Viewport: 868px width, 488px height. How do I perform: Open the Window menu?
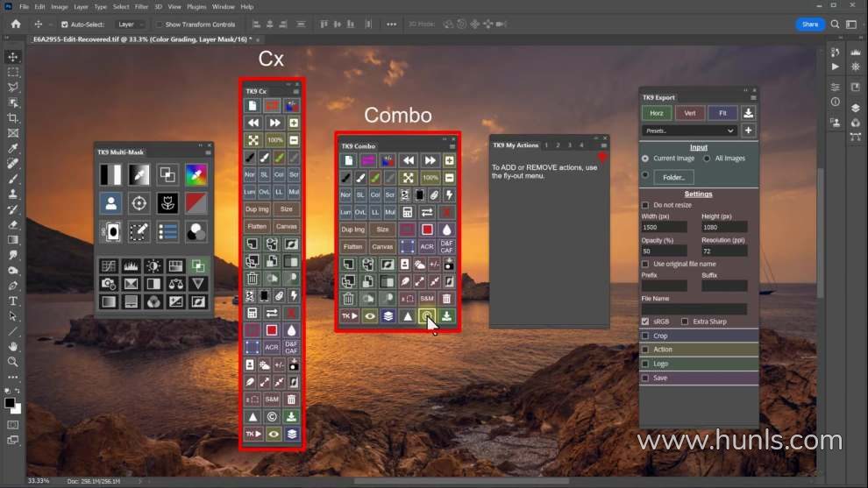[x=223, y=7]
